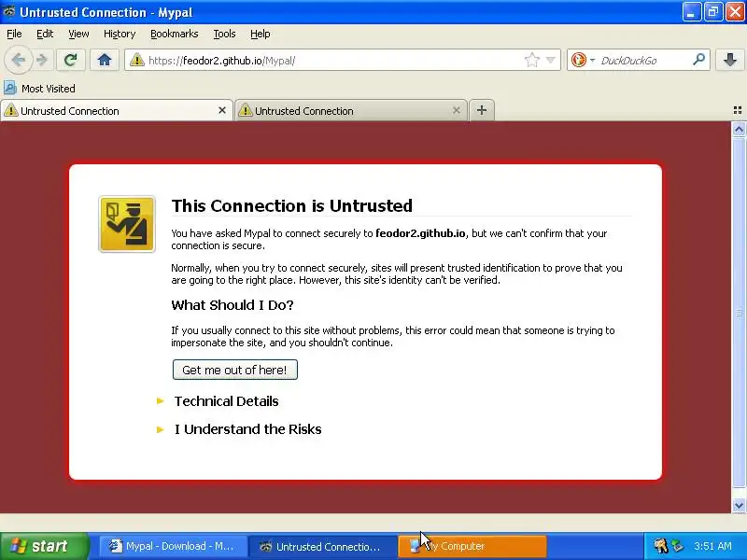Click the Mypal raccoon icon in title bar
The image size is (747, 560).
(x=8, y=12)
